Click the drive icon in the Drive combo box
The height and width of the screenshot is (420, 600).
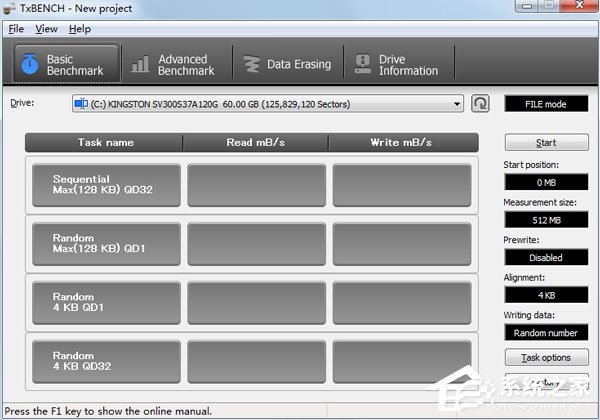point(81,104)
